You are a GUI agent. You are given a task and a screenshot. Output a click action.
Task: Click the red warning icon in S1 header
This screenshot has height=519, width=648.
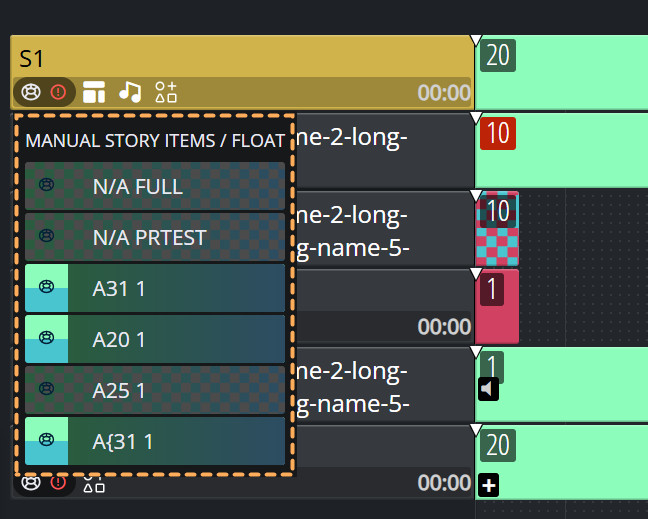pyautogui.click(x=58, y=92)
